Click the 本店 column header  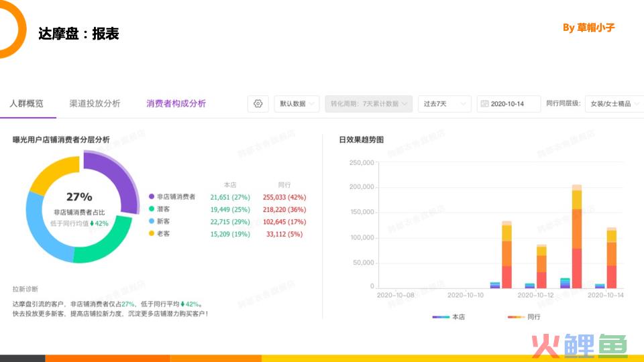230,185
